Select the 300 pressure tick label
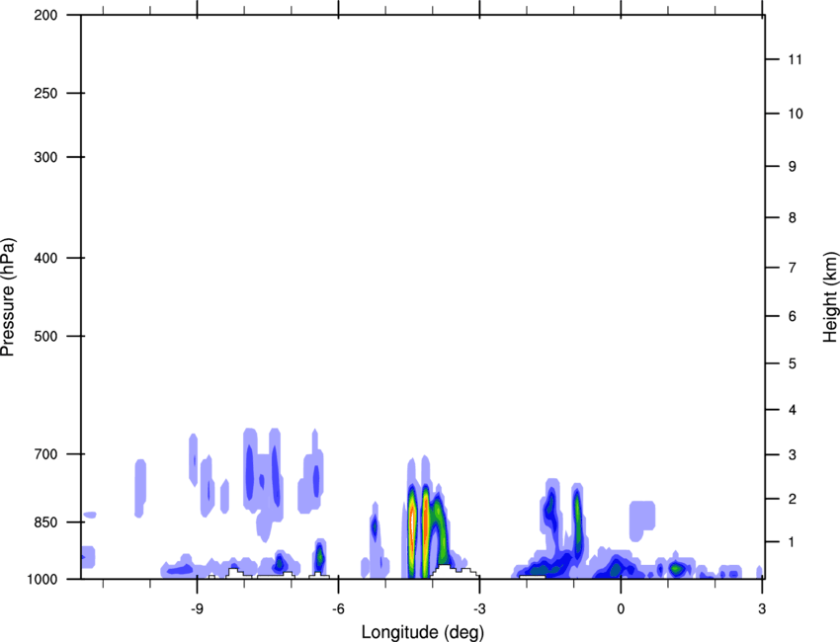 (45, 157)
